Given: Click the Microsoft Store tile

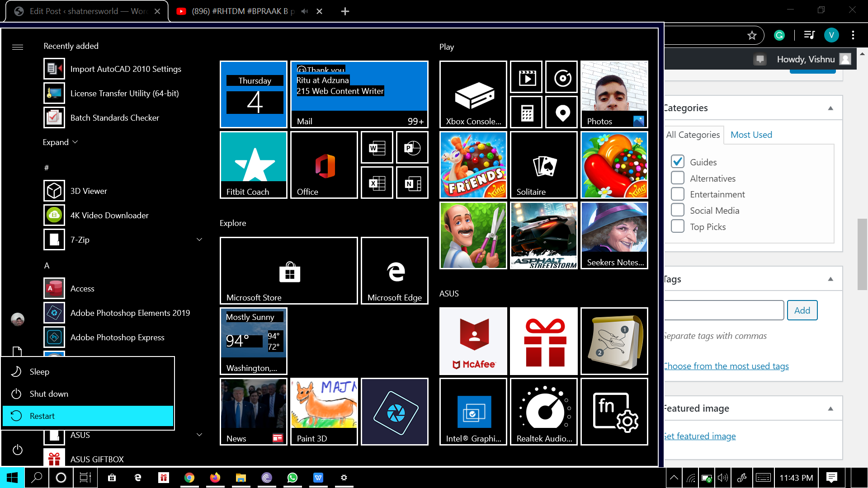Looking at the screenshot, I should 288,271.
